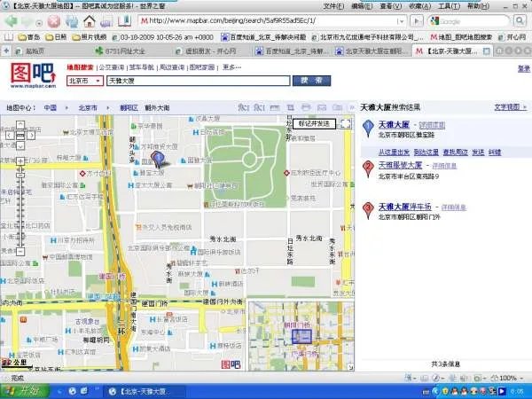Click the search keyword input field
532x399 pixels.
tap(199, 81)
